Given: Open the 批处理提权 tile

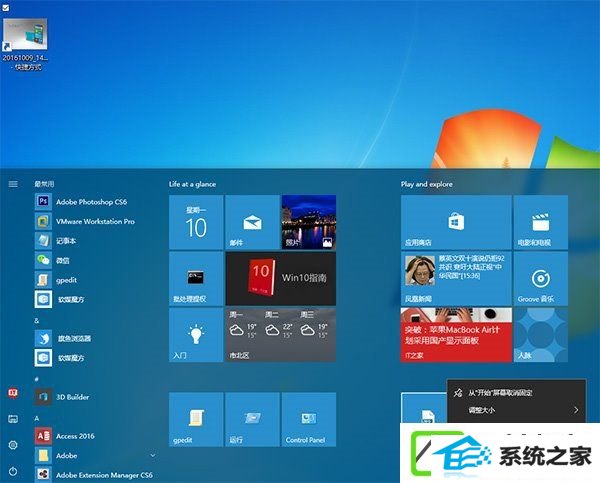Looking at the screenshot, I should coord(196,279).
